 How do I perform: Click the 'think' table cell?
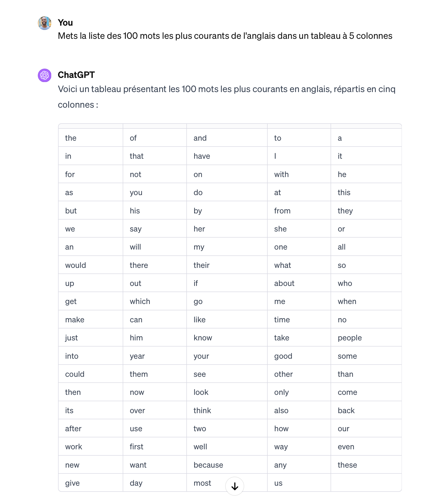227,410
